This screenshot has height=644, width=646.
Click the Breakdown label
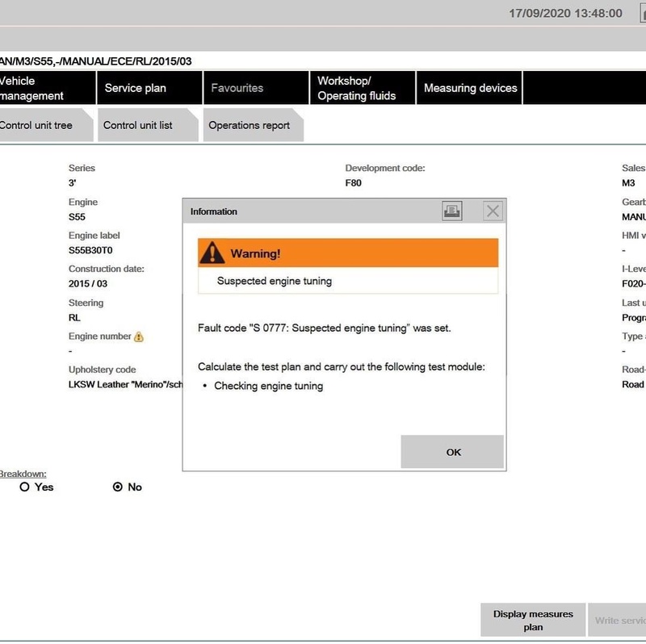tap(23, 474)
